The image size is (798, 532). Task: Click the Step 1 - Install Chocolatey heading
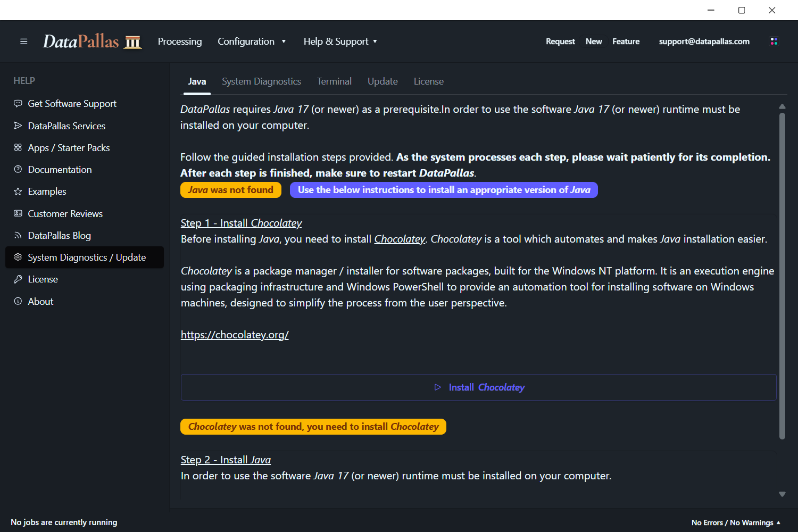click(241, 223)
